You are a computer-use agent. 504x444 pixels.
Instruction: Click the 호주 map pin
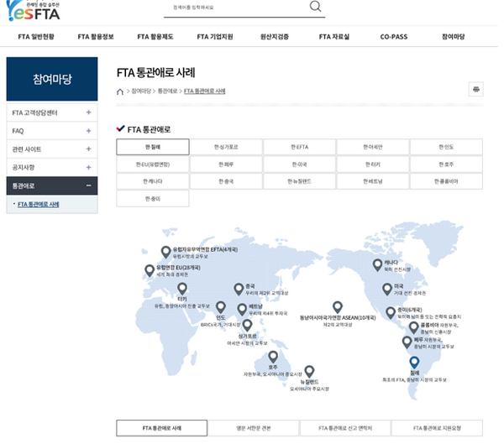pyautogui.click(x=273, y=356)
